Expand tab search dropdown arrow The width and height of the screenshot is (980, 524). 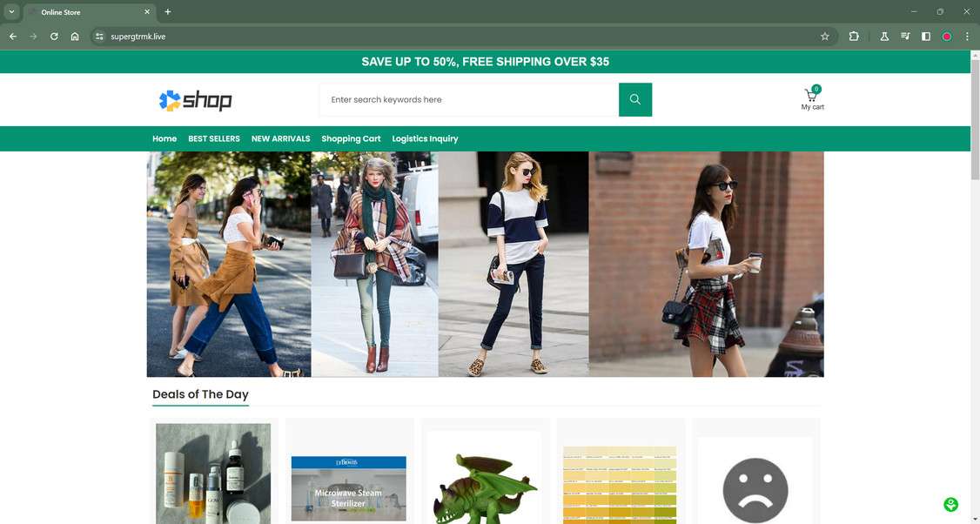[x=11, y=12]
